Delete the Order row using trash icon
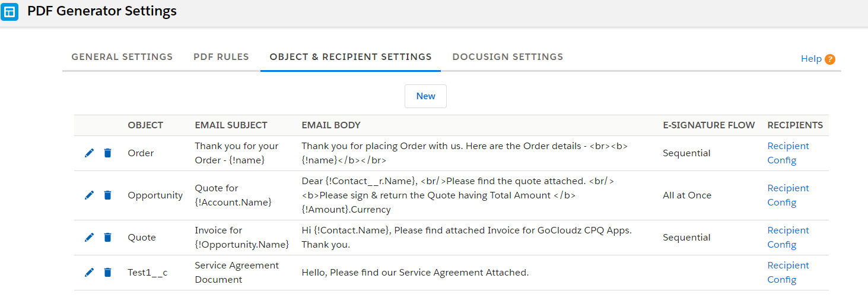 tap(107, 153)
